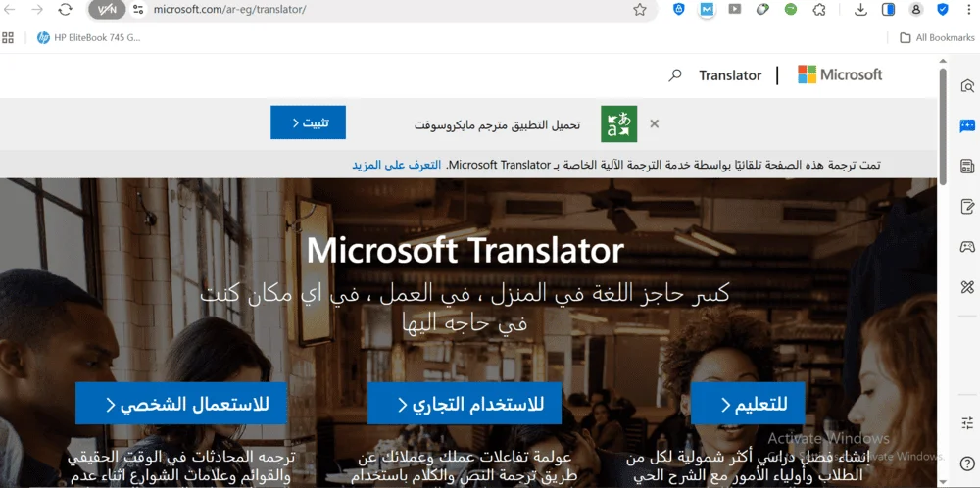Open the HP EliteBook 745 bookmark

pos(89,37)
